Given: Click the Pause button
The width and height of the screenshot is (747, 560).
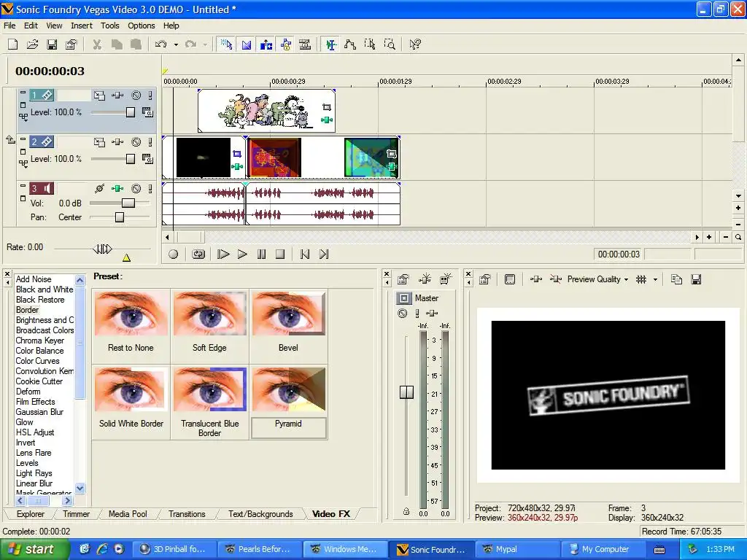Looking at the screenshot, I should pos(262,254).
